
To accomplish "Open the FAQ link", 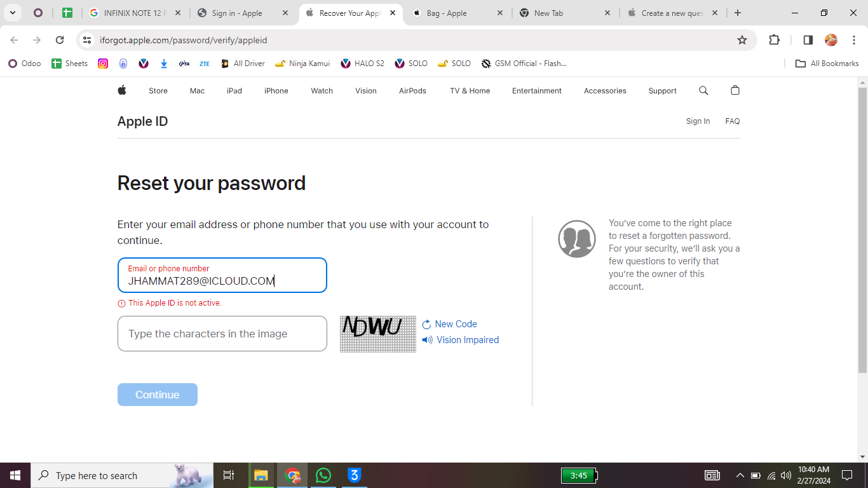I will tap(733, 121).
